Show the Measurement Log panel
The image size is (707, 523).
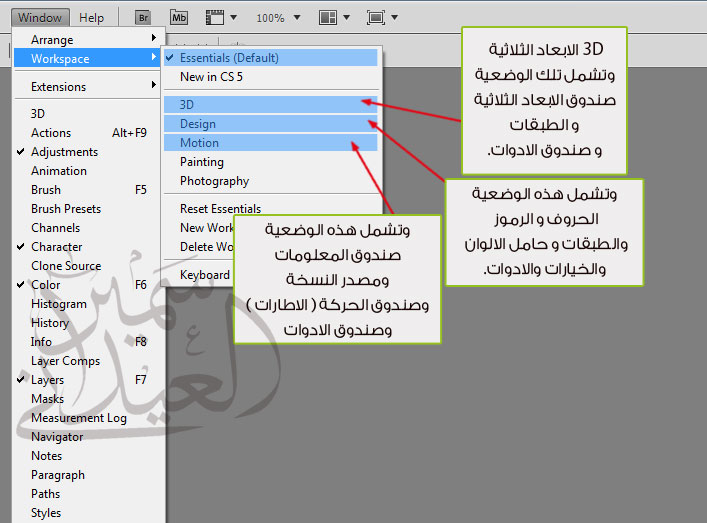(88, 418)
